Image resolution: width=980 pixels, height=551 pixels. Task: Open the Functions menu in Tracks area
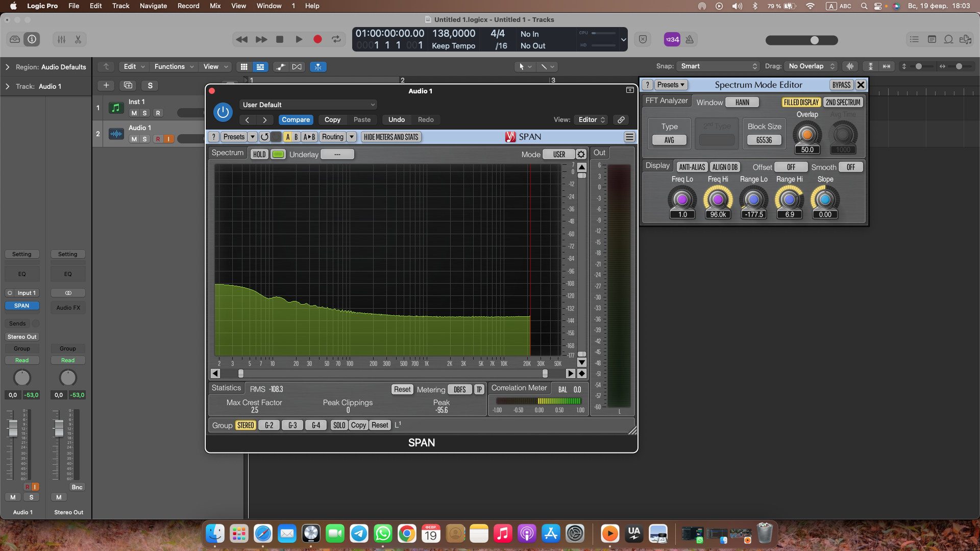click(174, 66)
